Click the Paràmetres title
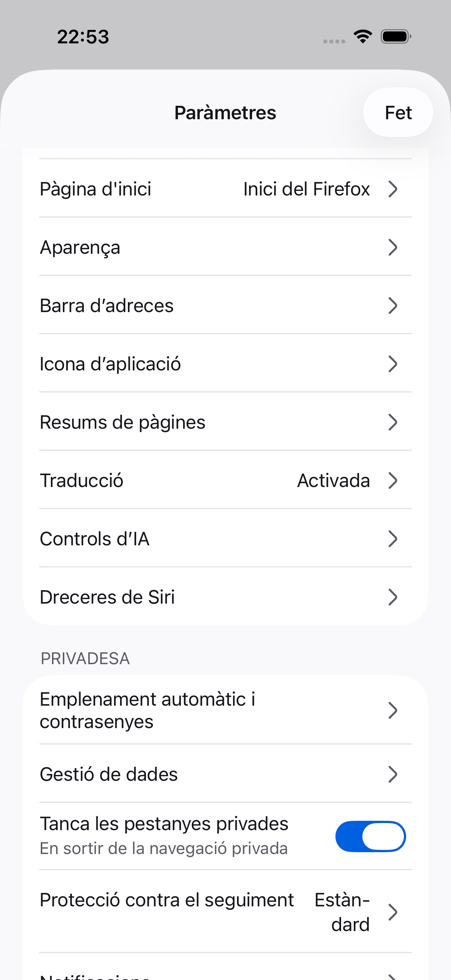451x980 pixels. pos(225,113)
